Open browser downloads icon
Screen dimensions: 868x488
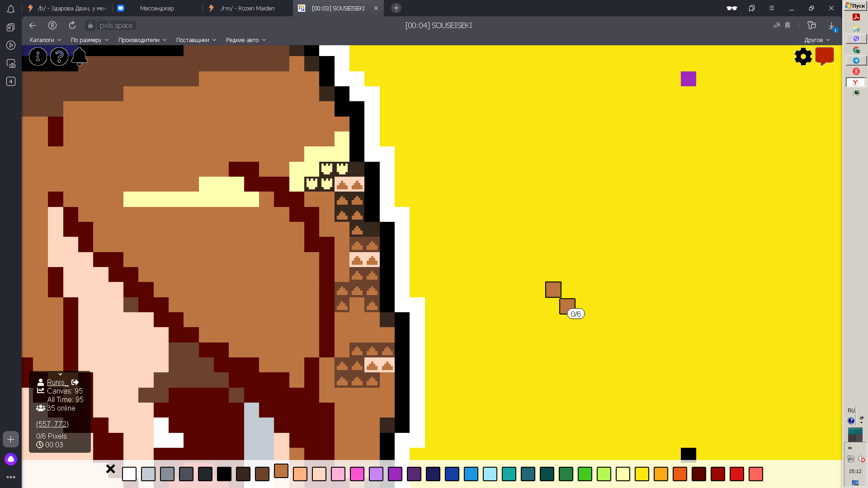point(831,26)
